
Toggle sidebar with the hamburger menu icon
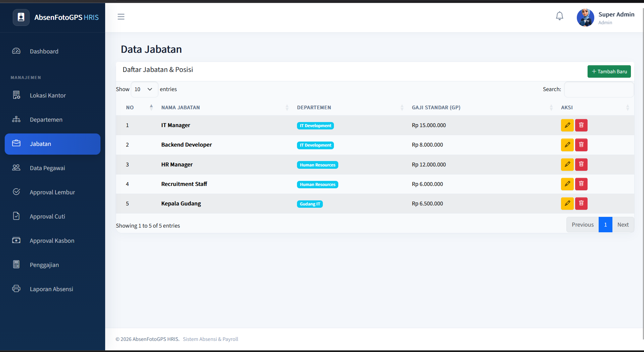[121, 17]
